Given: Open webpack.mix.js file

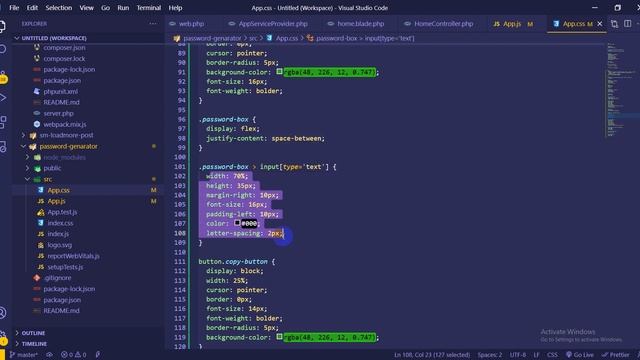Looking at the screenshot, I should [64, 124].
